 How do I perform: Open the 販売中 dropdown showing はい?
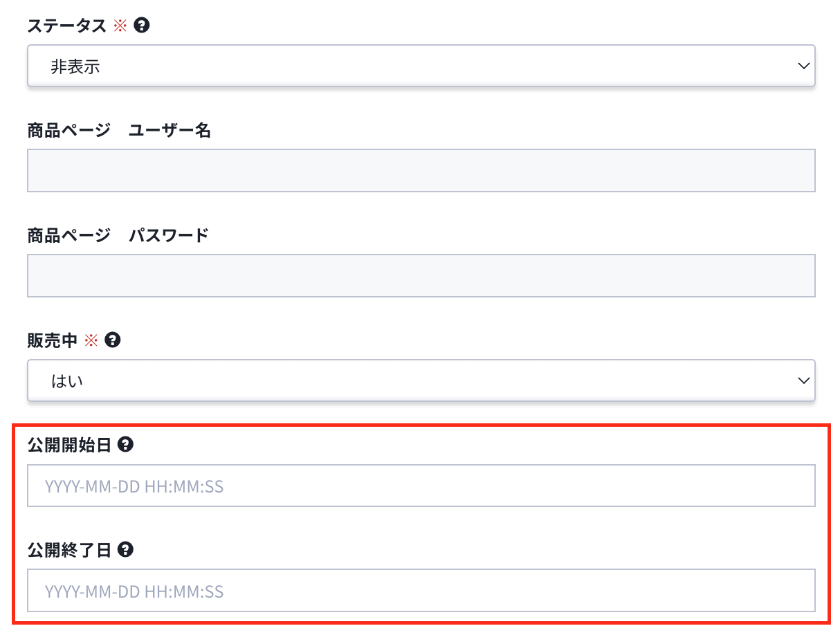tap(421, 380)
